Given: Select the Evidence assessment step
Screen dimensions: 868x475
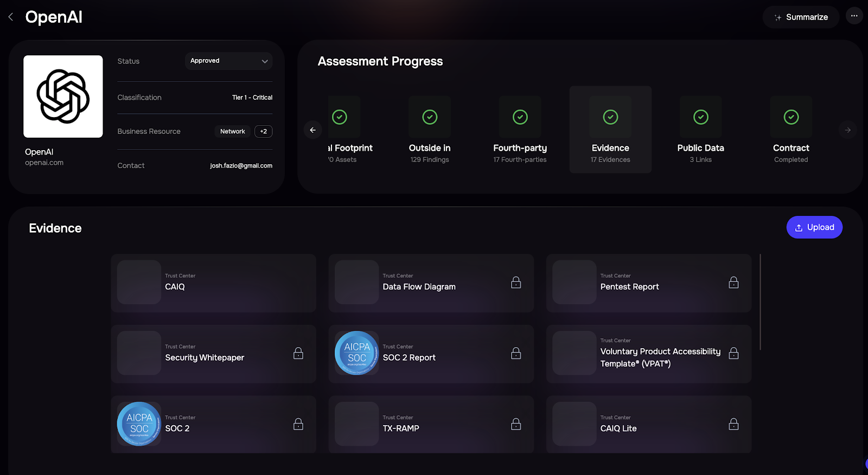Looking at the screenshot, I should tap(610, 130).
